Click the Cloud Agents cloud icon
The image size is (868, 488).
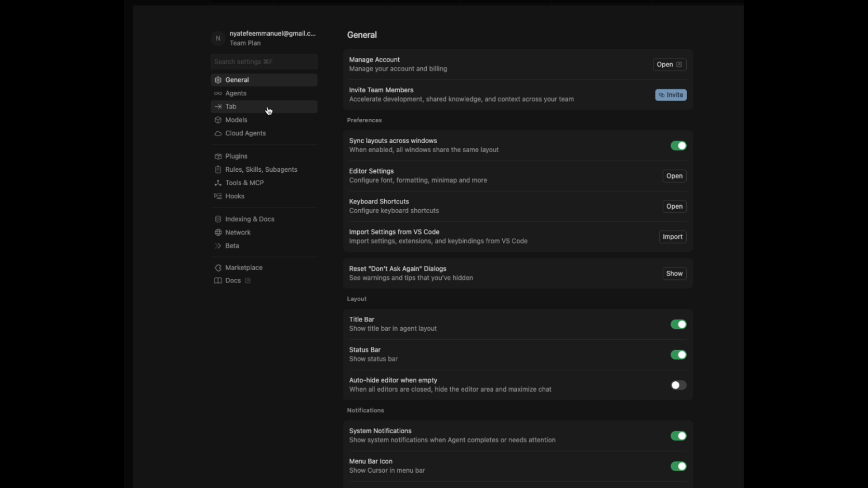218,133
